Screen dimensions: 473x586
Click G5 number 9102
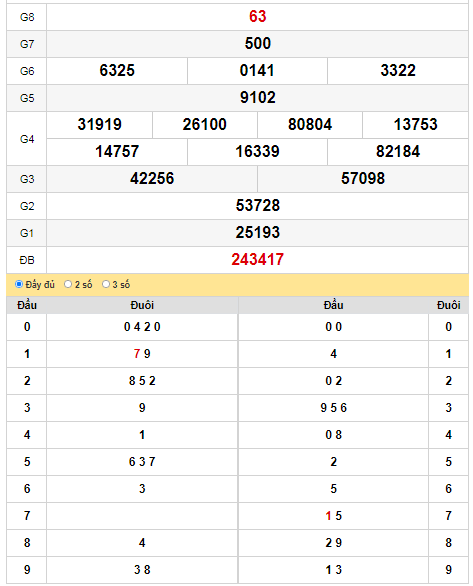pos(257,98)
